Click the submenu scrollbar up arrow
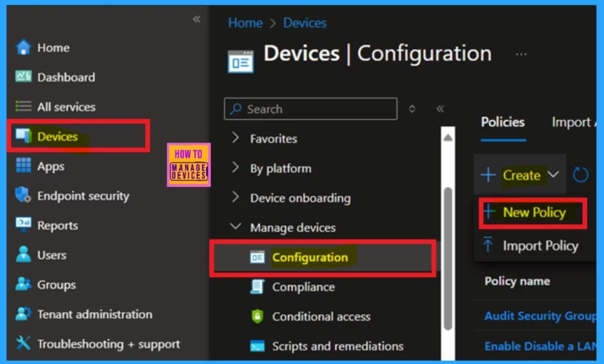 click(x=448, y=137)
